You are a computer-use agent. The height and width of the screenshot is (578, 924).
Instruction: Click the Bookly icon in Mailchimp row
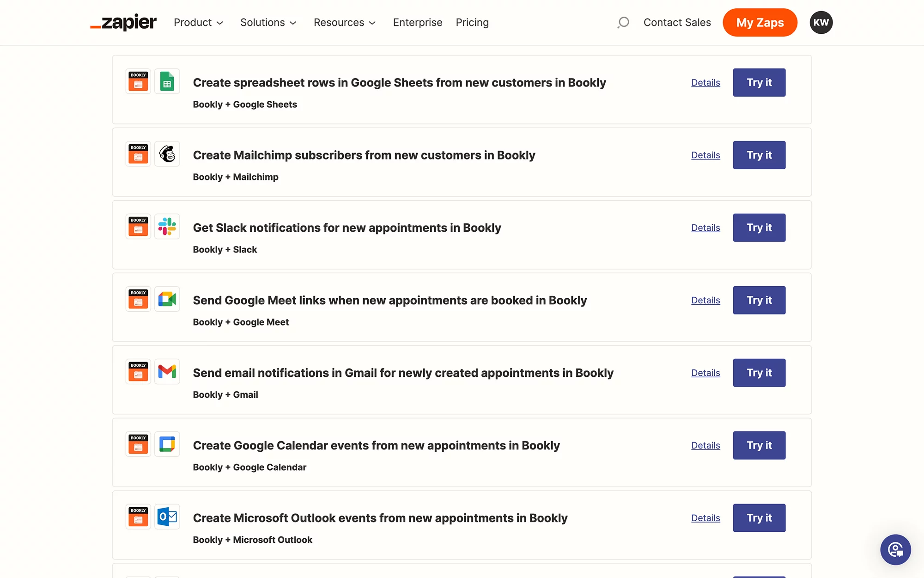(138, 154)
